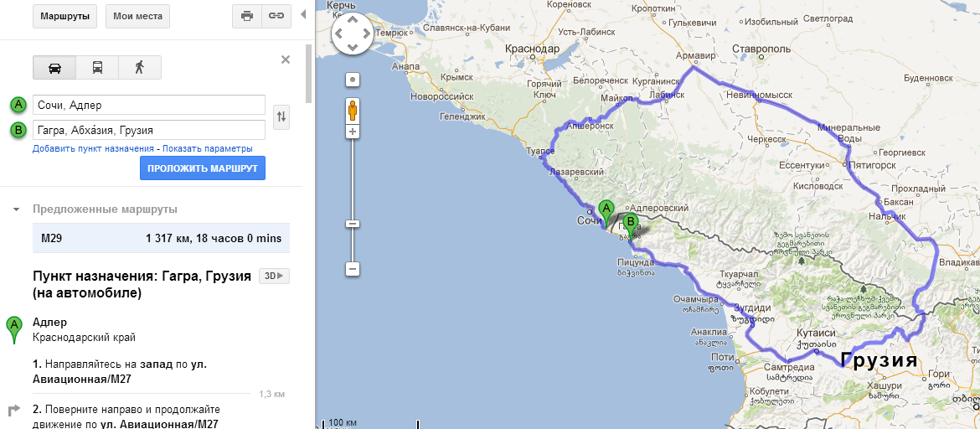Select suggested route M29
The width and height of the screenshot is (980, 429).
(162, 238)
